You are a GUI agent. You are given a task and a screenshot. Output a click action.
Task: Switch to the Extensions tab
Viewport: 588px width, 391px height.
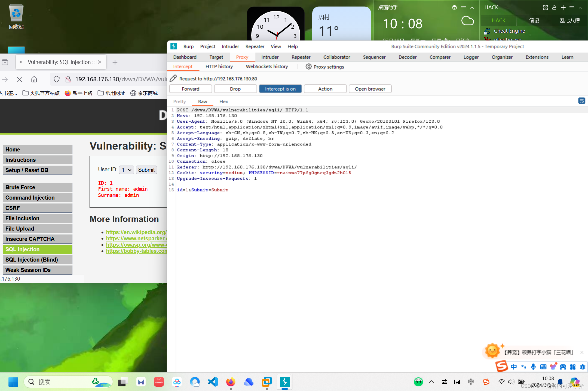537,57
